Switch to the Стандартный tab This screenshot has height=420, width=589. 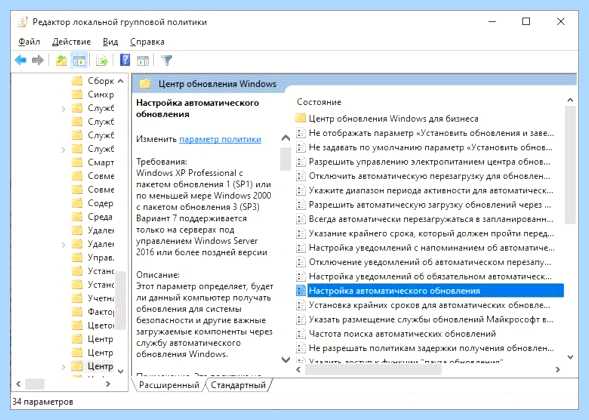point(238,385)
